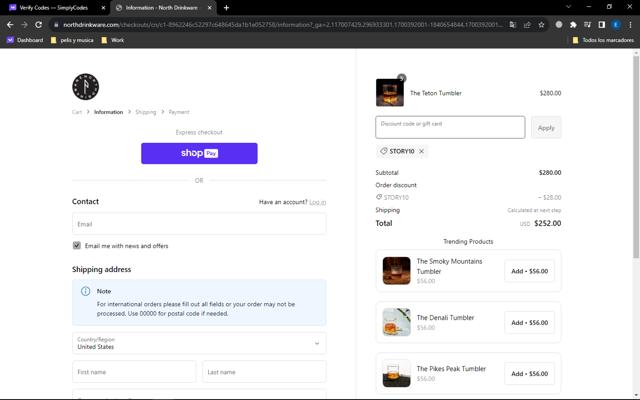This screenshot has width=640, height=400.
Task: Open Todos los marcadores folder
Action: [x=603, y=40]
